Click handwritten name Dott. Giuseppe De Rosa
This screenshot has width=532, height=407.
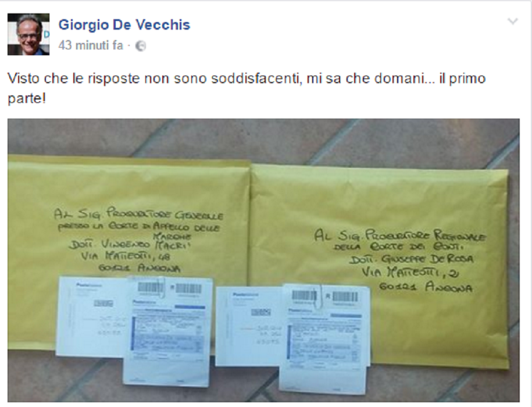[x=412, y=259]
